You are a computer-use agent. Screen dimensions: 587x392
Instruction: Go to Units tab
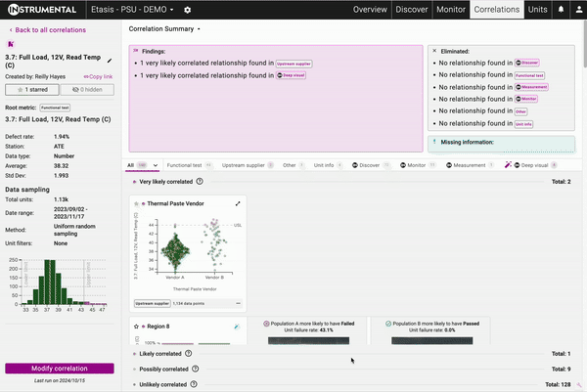coord(537,10)
